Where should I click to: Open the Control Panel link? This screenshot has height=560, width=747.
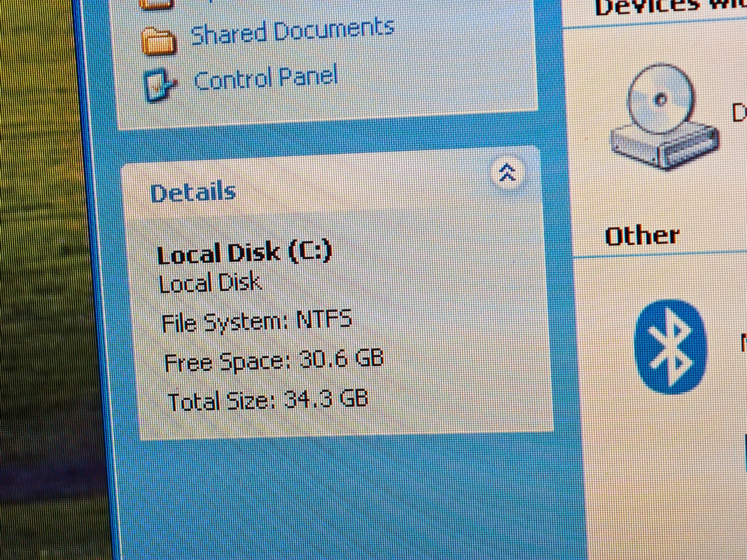265,79
